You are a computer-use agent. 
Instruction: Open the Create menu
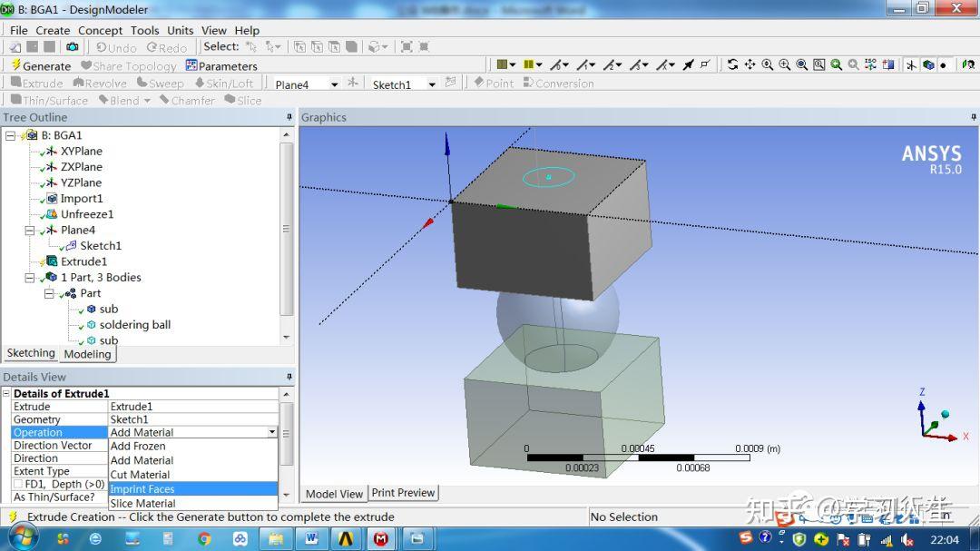53,30
